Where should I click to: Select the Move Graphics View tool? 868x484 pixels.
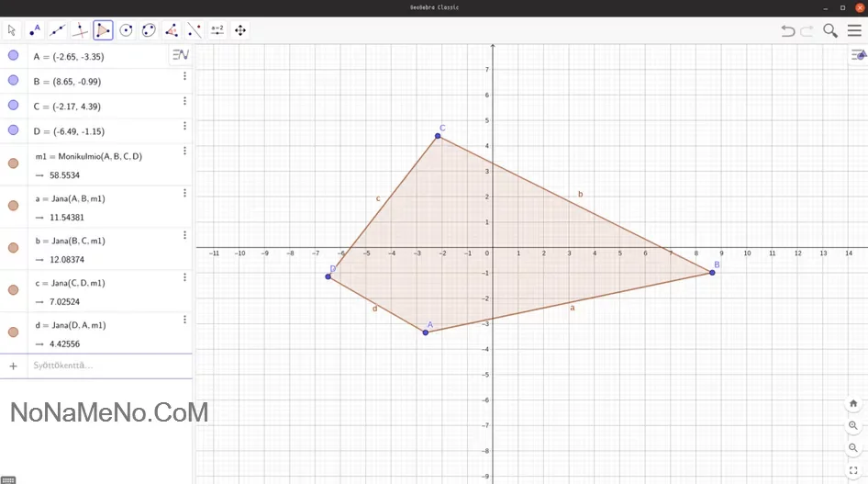[x=240, y=30]
